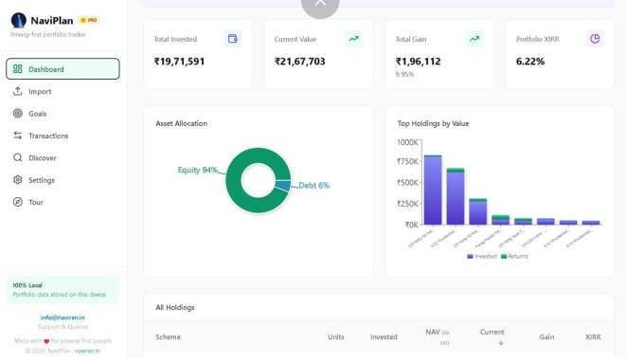
Task: Click the blue Debt donut segment
Action: [282, 185]
